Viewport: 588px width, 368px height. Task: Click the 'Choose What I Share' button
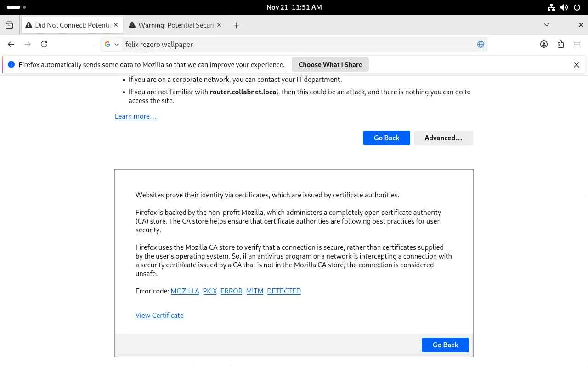[x=330, y=65]
